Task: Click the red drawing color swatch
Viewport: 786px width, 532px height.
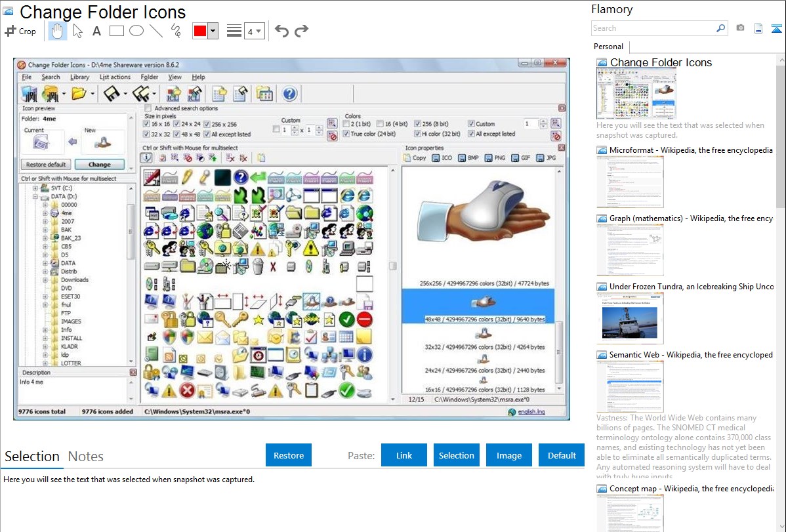Action: pyautogui.click(x=200, y=31)
